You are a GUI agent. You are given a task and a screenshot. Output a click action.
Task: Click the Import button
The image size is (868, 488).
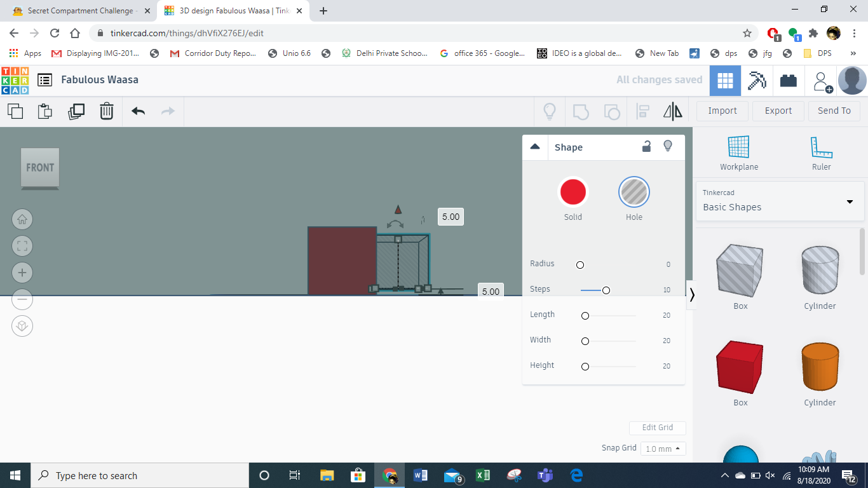click(722, 111)
